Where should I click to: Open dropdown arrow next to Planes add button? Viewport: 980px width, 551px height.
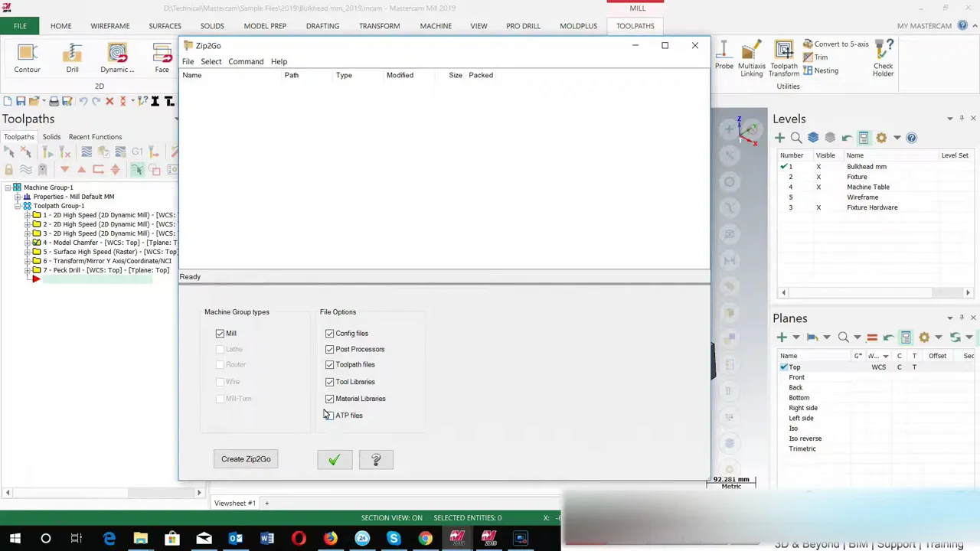[796, 337]
